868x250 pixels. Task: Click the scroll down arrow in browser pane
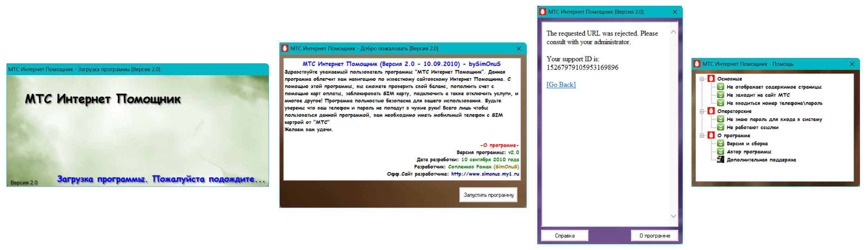(x=673, y=216)
